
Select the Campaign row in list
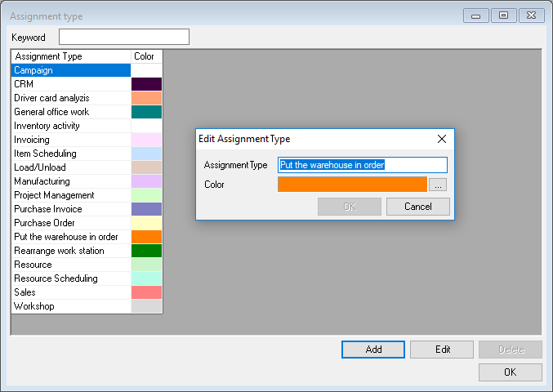[70, 70]
